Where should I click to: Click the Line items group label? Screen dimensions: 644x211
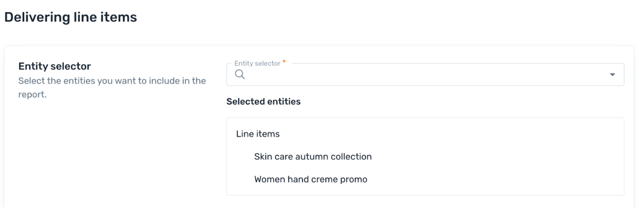coord(258,134)
